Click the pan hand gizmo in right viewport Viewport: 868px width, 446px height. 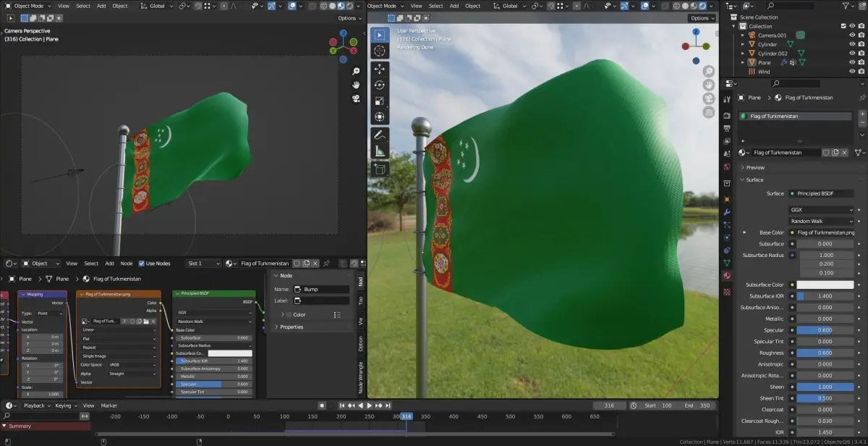point(709,85)
